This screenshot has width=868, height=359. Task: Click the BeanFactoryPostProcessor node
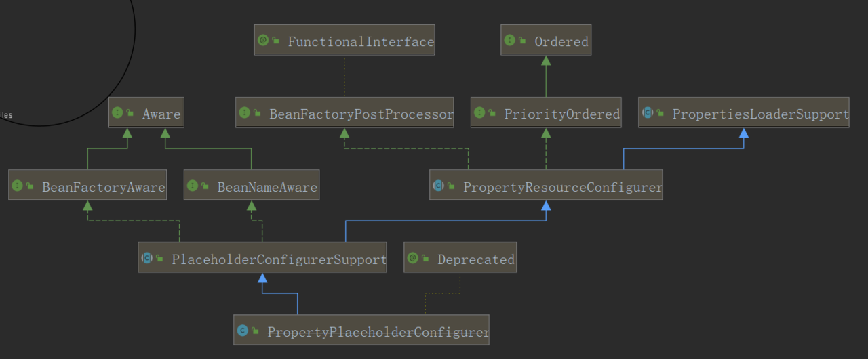pyautogui.click(x=344, y=113)
